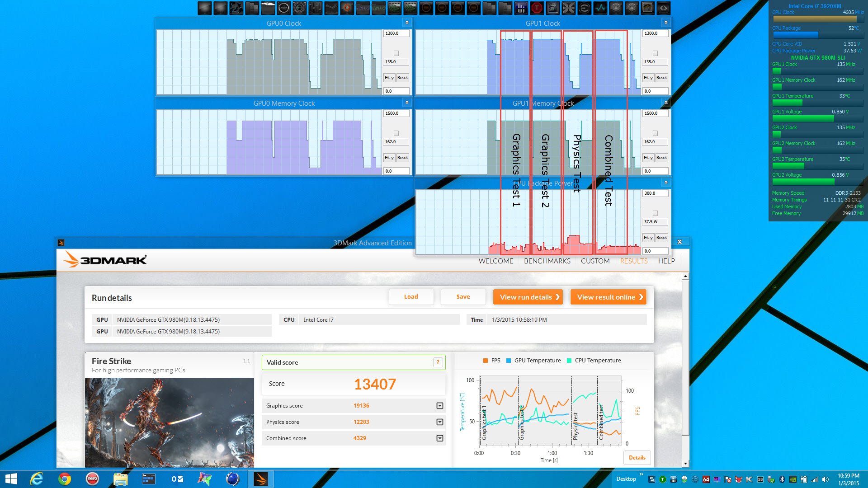Open Nero from the taskbar
The width and height of the screenshot is (868, 488).
tap(92, 479)
